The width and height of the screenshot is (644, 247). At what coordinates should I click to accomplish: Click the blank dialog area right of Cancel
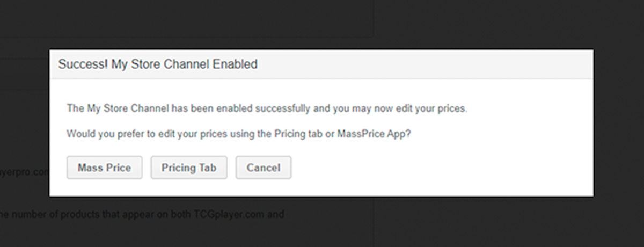pyautogui.click(x=440, y=168)
